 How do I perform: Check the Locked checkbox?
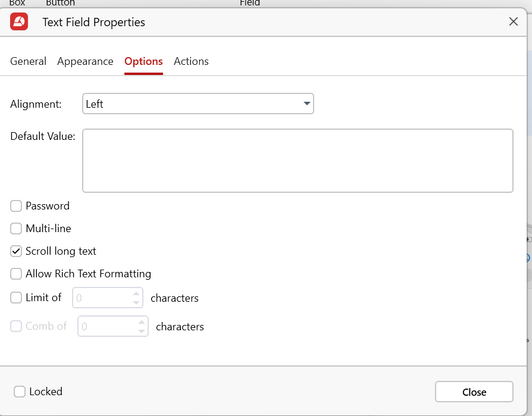point(20,392)
